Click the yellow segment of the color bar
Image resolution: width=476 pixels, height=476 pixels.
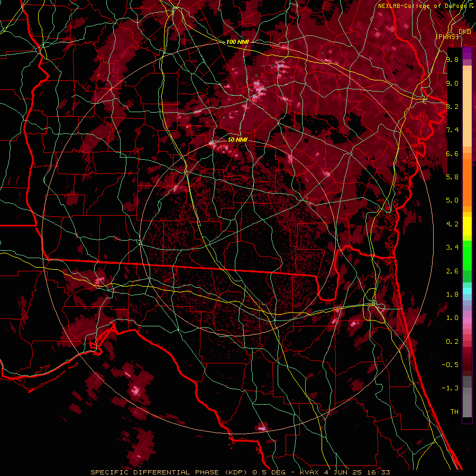point(467,226)
